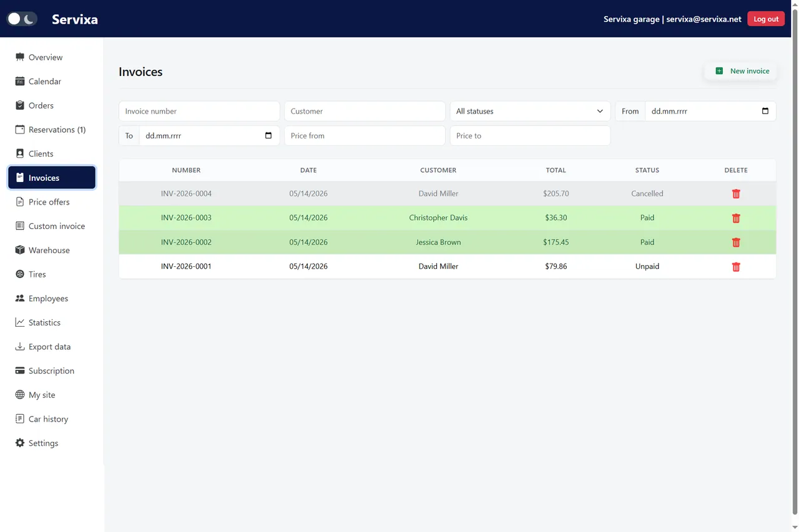Click the Overview sidebar icon
The image size is (799, 532).
[x=20, y=57]
